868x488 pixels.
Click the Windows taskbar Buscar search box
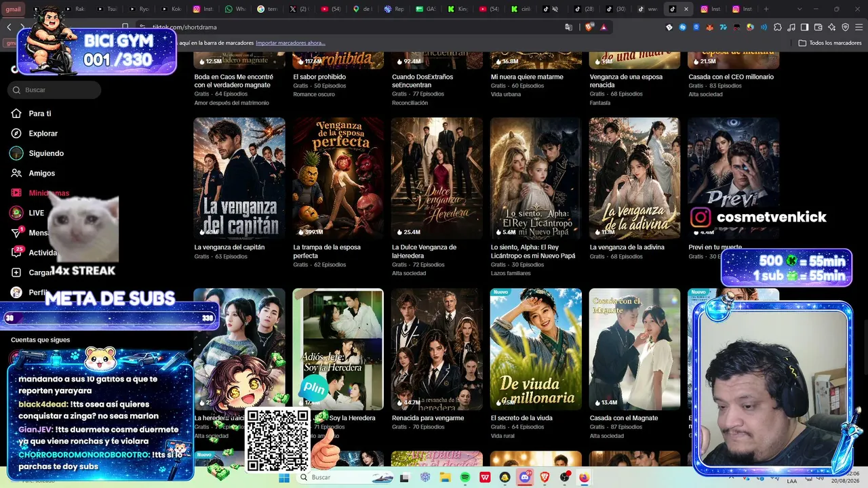(344, 477)
